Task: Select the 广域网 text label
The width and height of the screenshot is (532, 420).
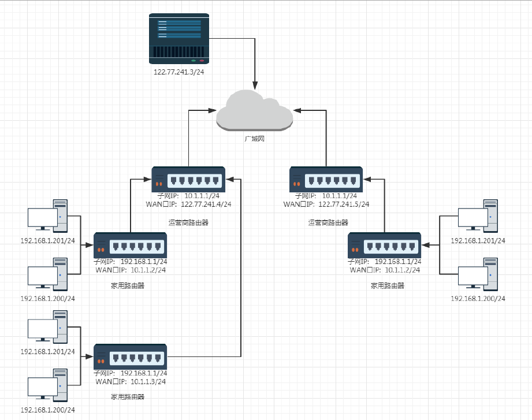Action: [x=255, y=139]
